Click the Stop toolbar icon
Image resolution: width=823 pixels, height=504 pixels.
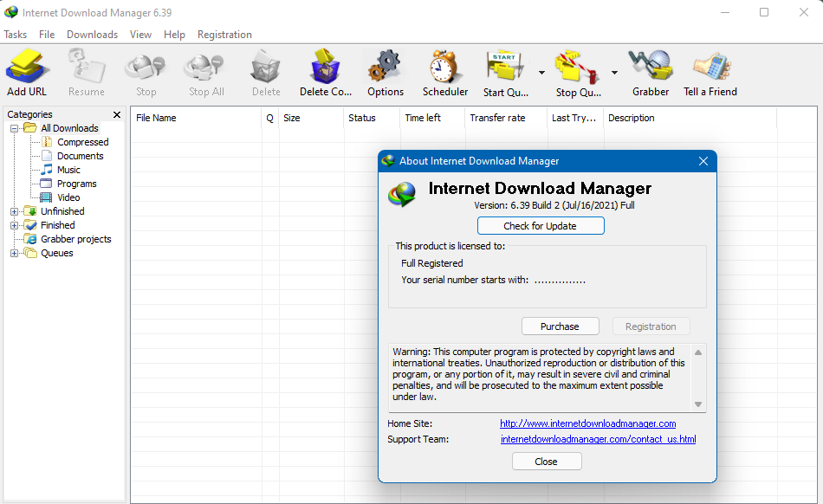(146, 68)
